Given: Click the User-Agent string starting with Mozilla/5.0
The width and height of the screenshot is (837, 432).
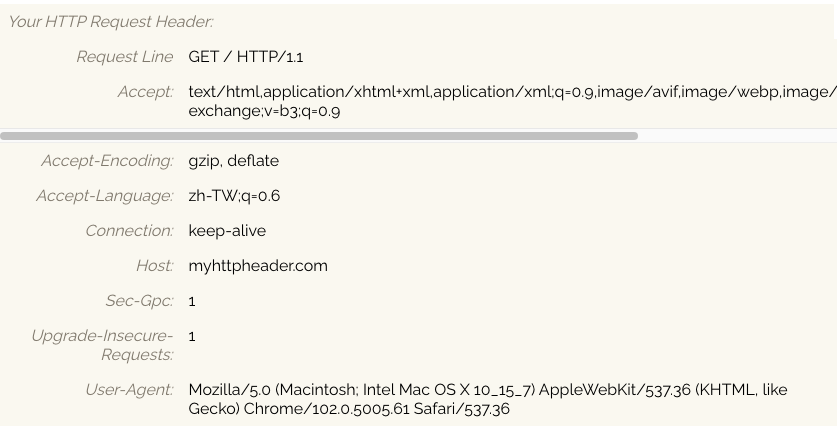Looking at the screenshot, I should point(488,399).
